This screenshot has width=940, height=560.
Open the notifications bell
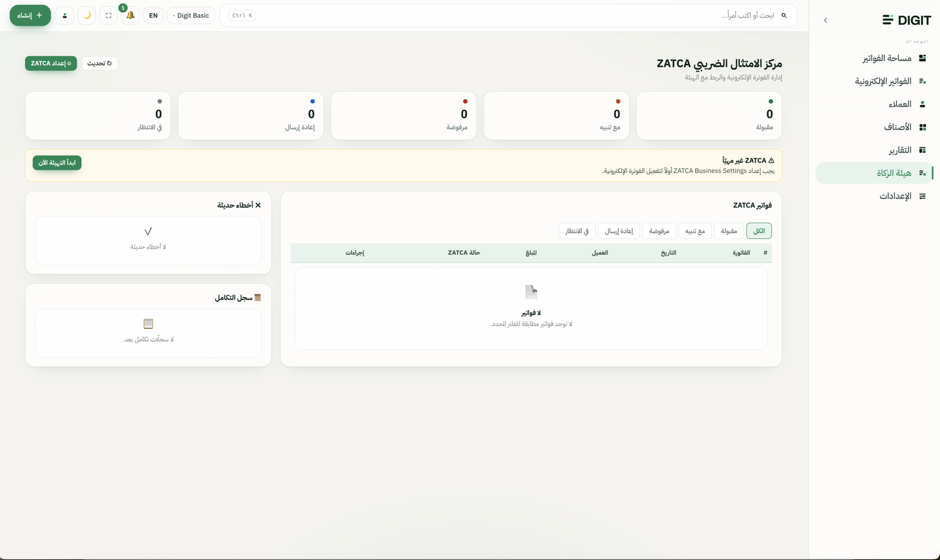click(130, 15)
